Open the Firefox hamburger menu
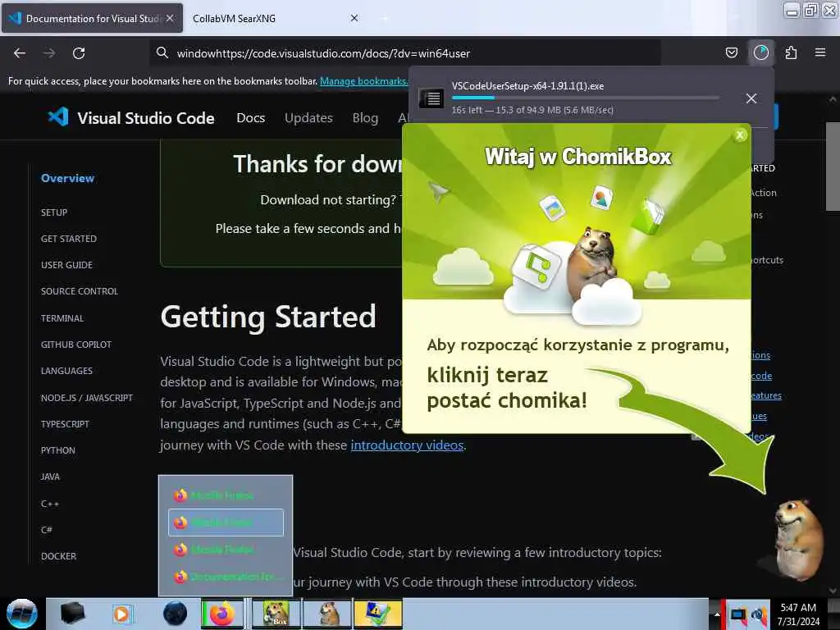Screen dimensions: 840x630 [819, 52]
